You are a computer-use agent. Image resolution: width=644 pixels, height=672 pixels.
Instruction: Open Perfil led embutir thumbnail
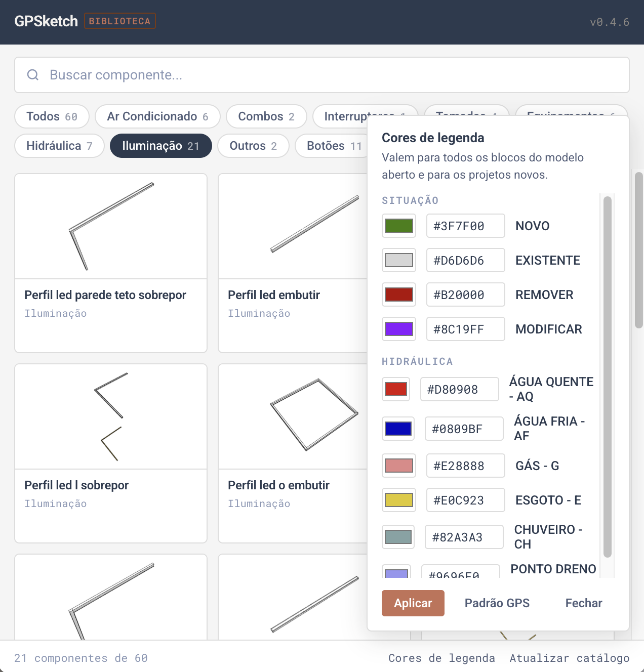(293, 226)
